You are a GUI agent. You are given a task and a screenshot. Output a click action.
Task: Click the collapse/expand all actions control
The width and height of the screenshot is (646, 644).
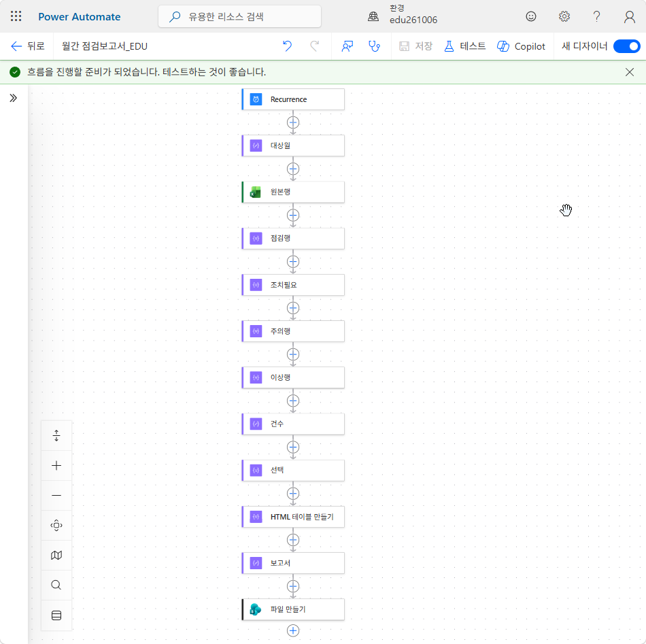click(x=56, y=435)
